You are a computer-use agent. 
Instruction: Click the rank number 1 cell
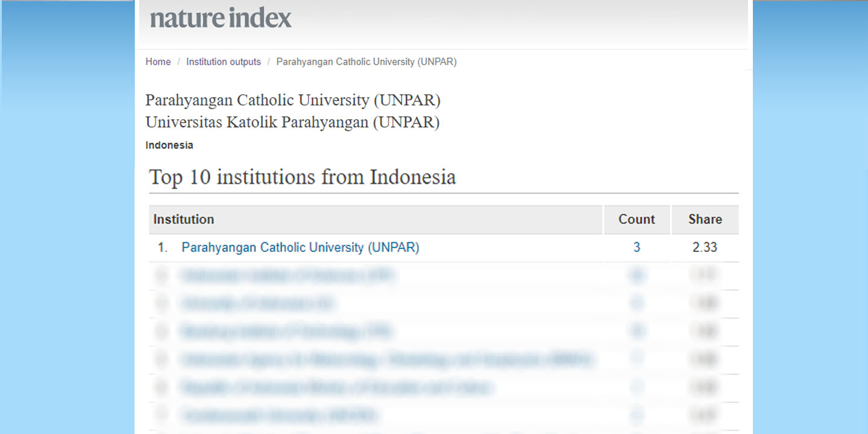point(162,247)
